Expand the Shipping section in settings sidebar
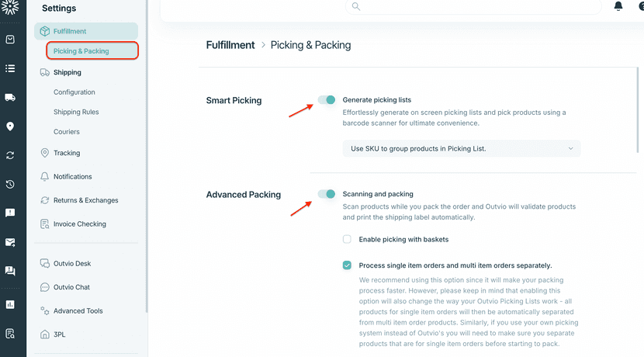This screenshot has height=357, width=644. pyautogui.click(x=68, y=72)
